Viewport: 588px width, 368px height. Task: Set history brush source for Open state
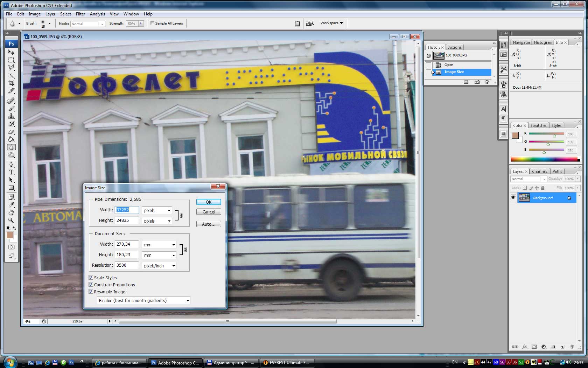point(429,65)
